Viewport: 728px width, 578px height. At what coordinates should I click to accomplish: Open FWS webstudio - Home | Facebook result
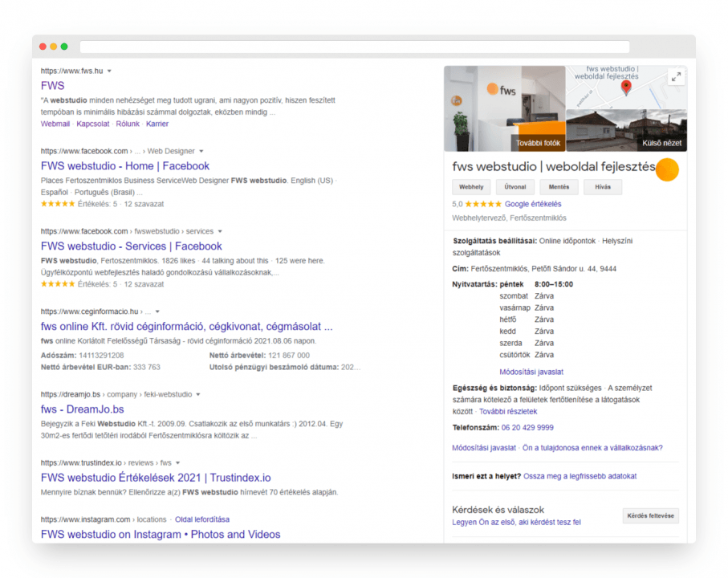[125, 166]
